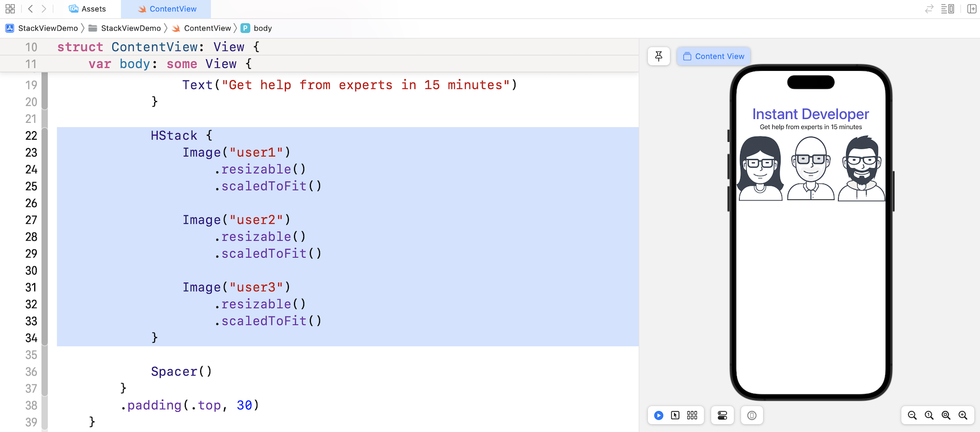This screenshot has width=980, height=432.
Task: Open the body breadcrumb symbol list
Action: [x=262, y=28]
